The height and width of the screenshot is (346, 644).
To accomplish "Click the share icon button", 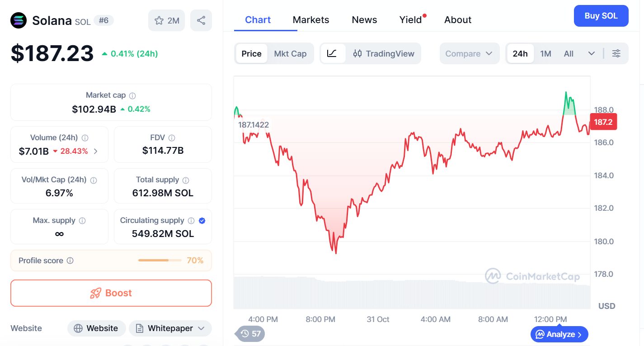I will (201, 20).
